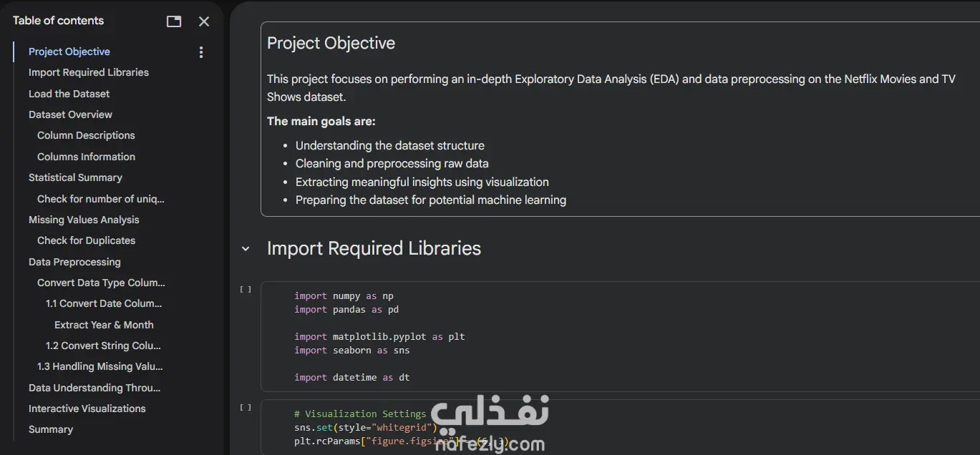Go to Extract Year & Month
Viewport: 980px width, 455px height.
[104, 325]
